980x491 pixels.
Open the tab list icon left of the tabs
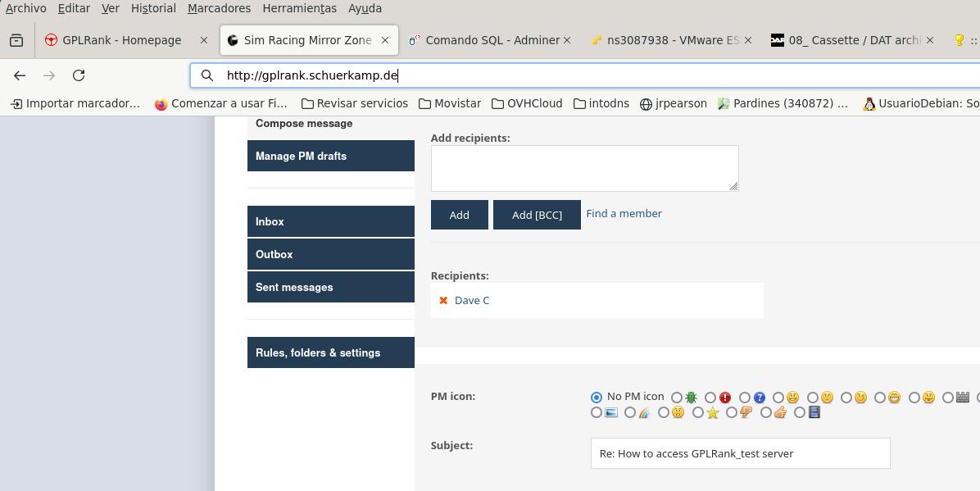pos(16,40)
